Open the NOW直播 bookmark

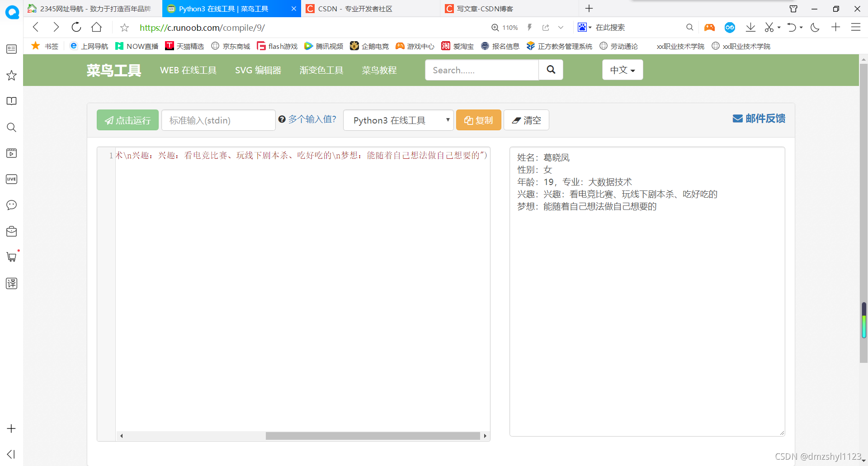(x=137, y=46)
